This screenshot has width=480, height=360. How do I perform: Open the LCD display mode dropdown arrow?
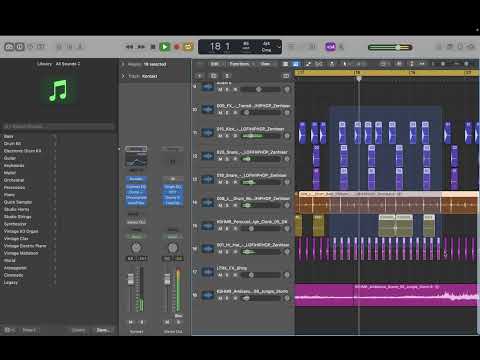click(x=279, y=47)
